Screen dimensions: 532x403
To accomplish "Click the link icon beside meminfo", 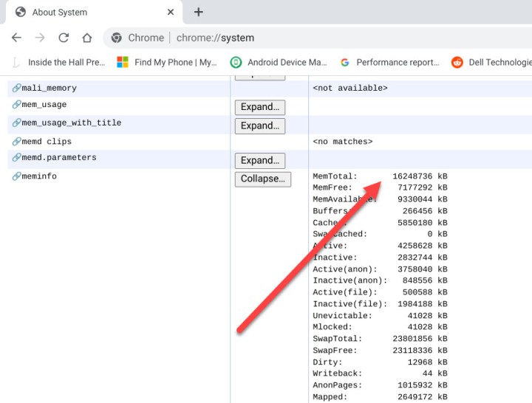I will [16, 176].
